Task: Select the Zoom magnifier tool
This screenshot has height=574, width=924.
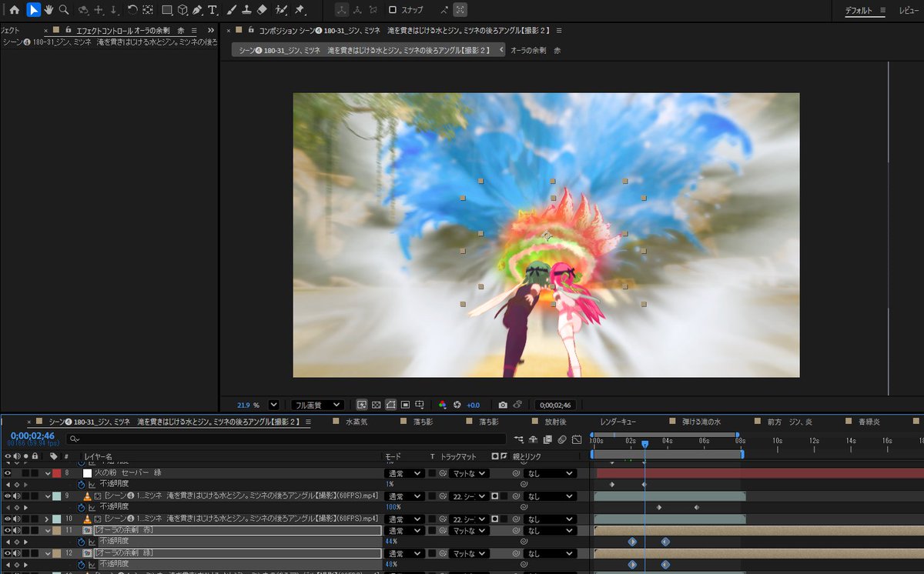Action: tap(64, 10)
